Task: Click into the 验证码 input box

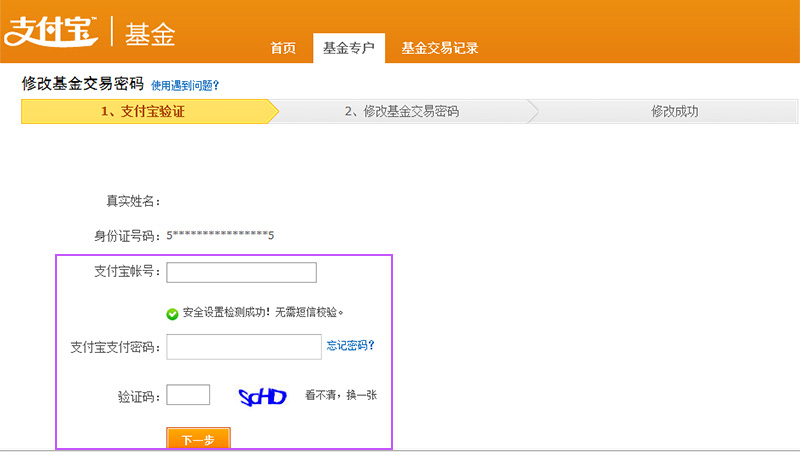Action: click(188, 395)
